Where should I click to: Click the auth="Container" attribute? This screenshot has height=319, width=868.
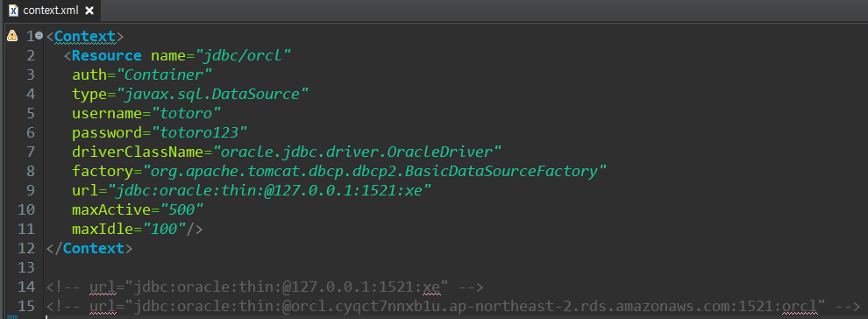[x=142, y=75]
